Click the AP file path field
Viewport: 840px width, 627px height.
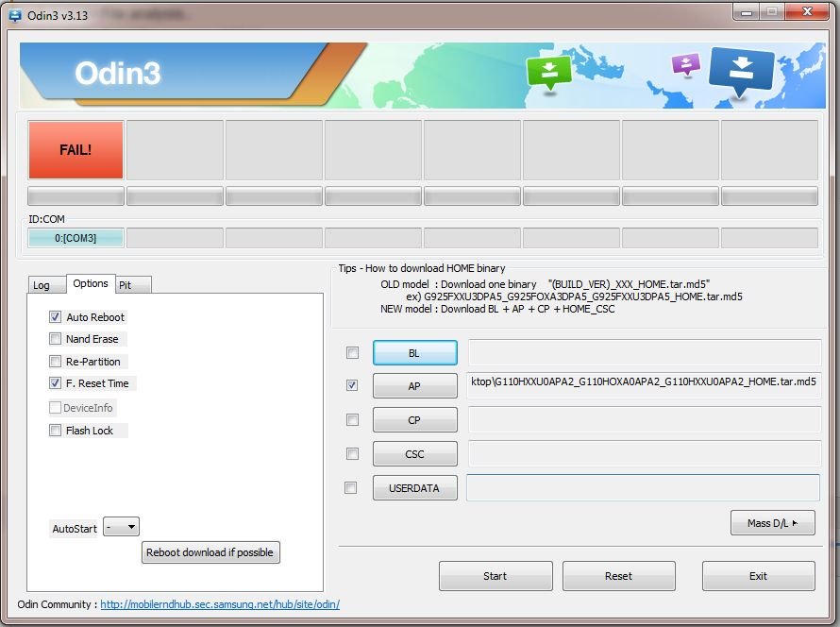pos(645,384)
